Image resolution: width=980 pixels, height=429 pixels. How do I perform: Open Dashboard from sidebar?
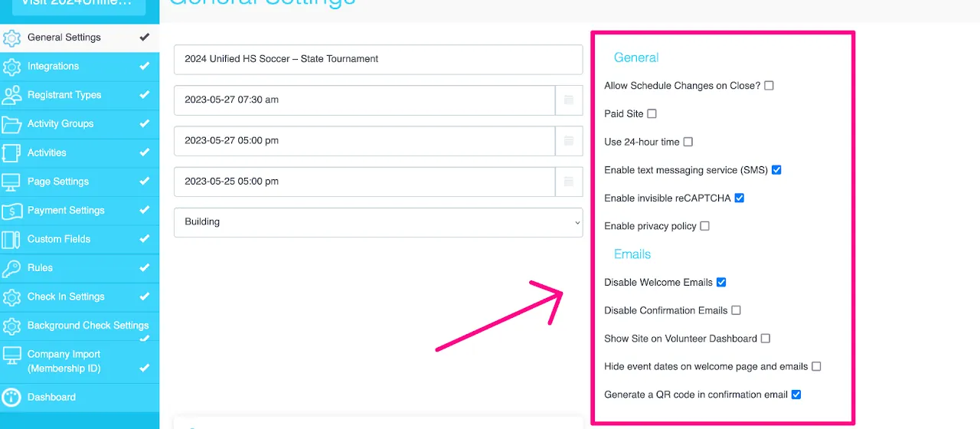click(x=80, y=397)
